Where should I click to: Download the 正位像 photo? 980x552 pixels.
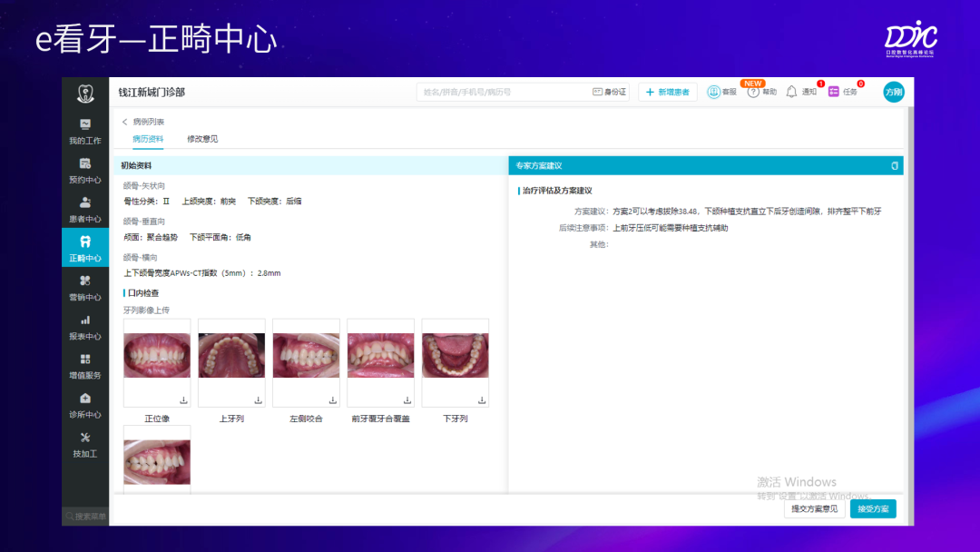point(183,400)
